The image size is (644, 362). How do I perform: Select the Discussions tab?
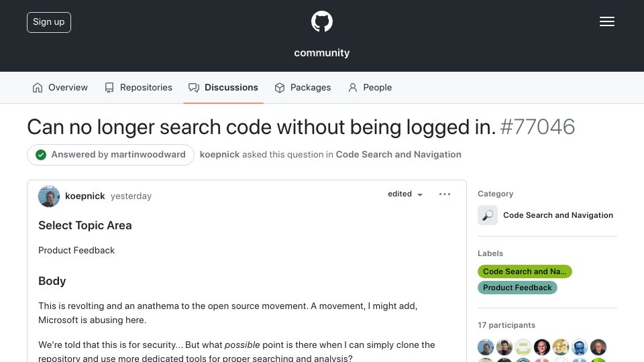[x=223, y=87]
